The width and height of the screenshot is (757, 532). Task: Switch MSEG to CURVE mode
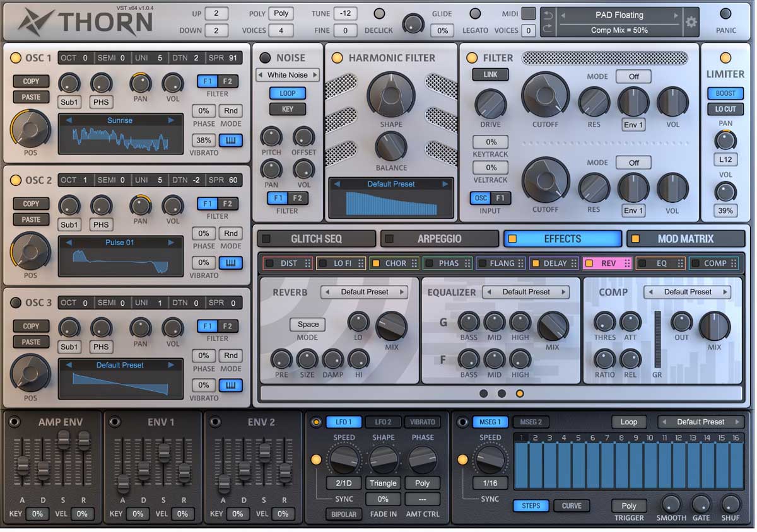[572, 506]
